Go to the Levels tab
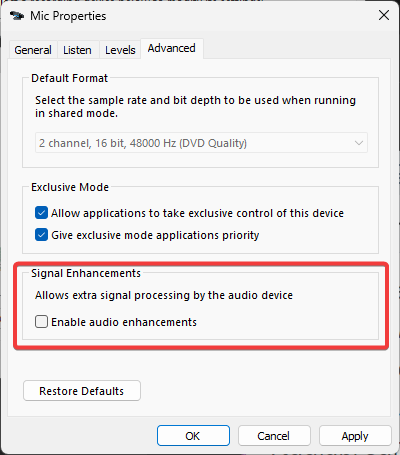This screenshot has width=400, height=455. click(120, 50)
